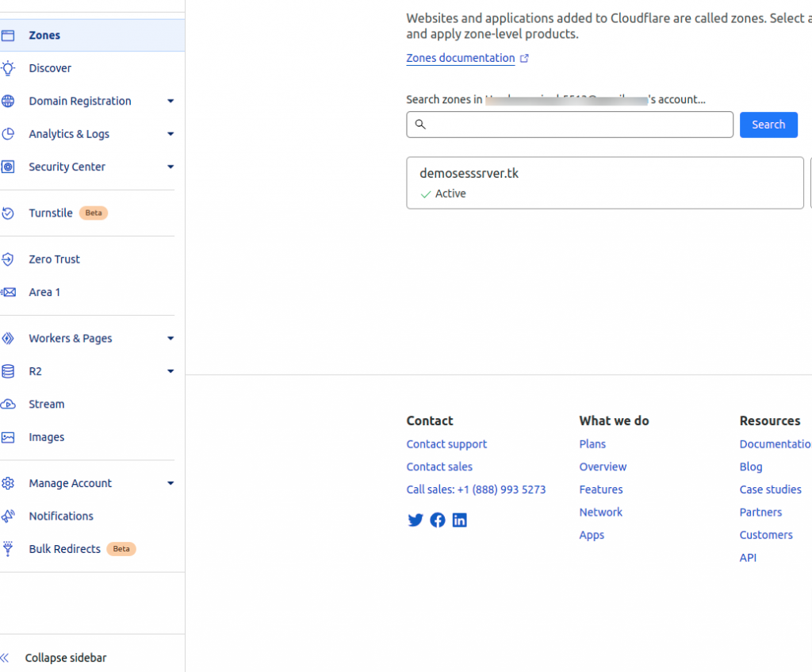Click the magnifier icon in search box
The width and height of the screenshot is (812, 672).
coord(420,125)
